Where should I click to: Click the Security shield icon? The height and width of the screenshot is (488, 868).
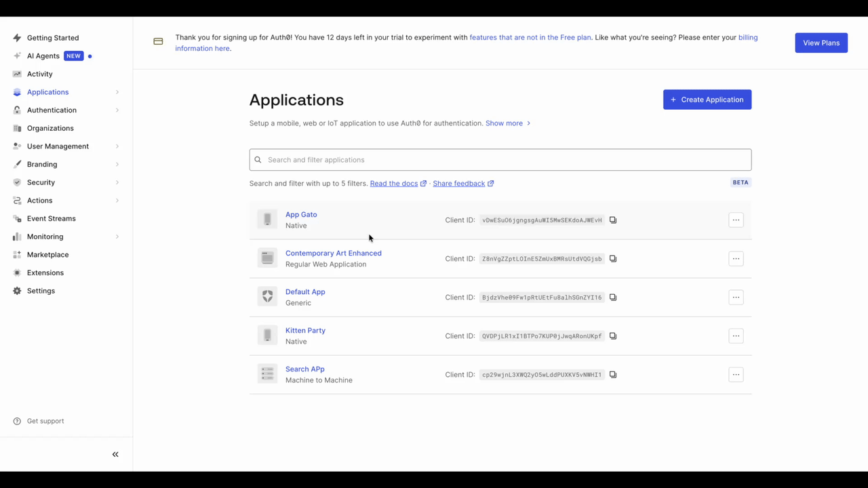click(x=17, y=182)
